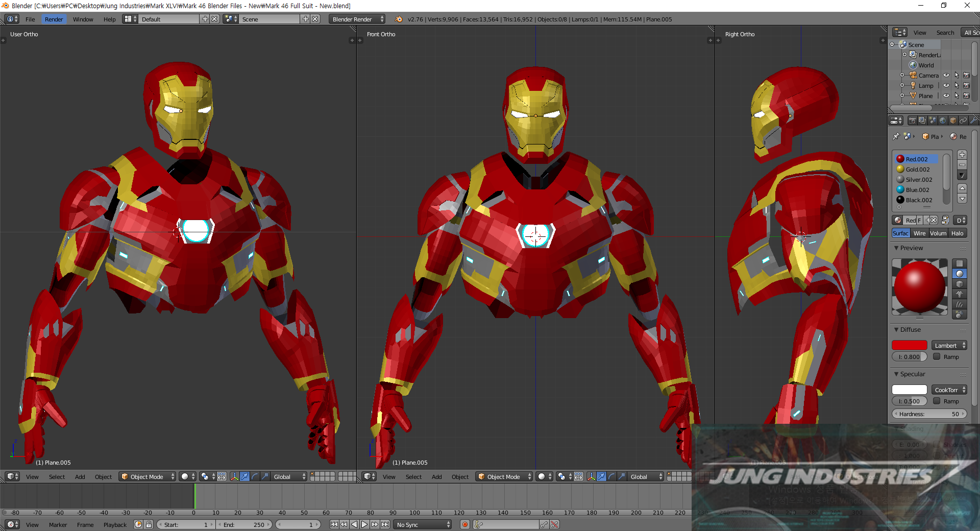
Task: Set preview shape to cube
Action: coord(960,284)
